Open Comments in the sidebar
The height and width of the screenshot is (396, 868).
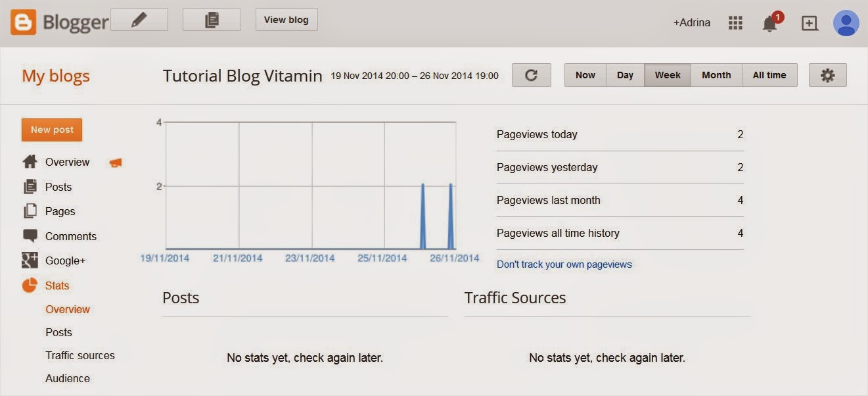[71, 236]
